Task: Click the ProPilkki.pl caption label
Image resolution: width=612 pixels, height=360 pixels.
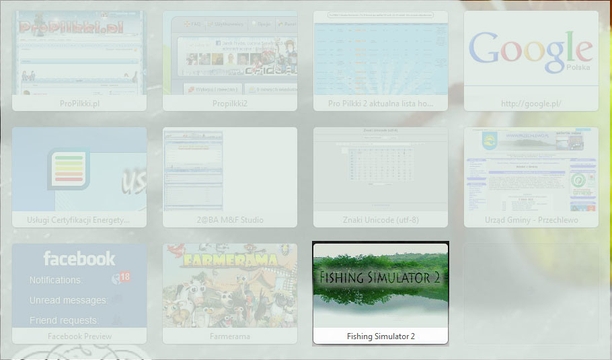Action: (x=80, y=103)
